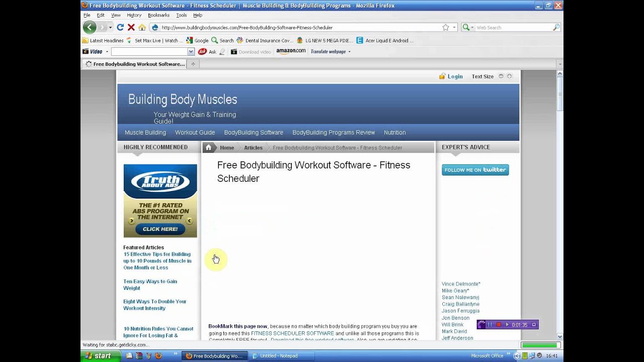This screenshot has width=644, height=362.
Task: Open the Workout Guide nav item
Action: (195, 132)
